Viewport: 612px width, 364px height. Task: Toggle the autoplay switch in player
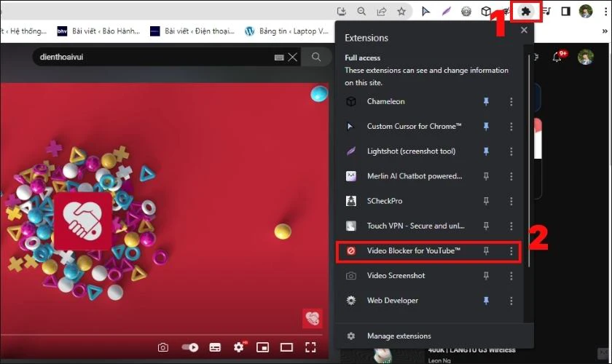point(189,347)
